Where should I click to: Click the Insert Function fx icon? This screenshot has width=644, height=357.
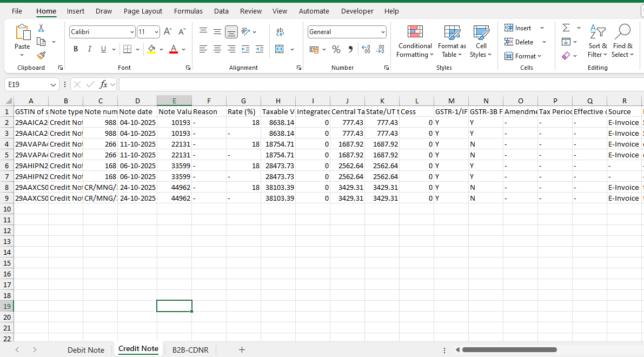pyautogui.click(x=104, y=84)
